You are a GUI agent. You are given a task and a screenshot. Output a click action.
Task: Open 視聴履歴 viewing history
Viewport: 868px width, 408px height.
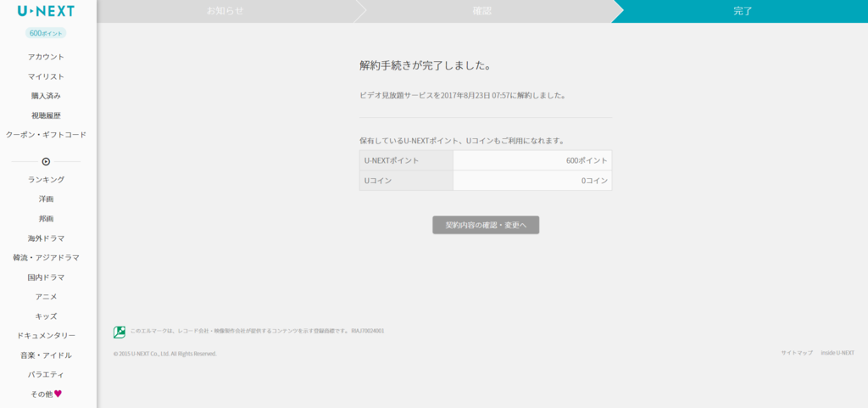[x=46, y=115]
